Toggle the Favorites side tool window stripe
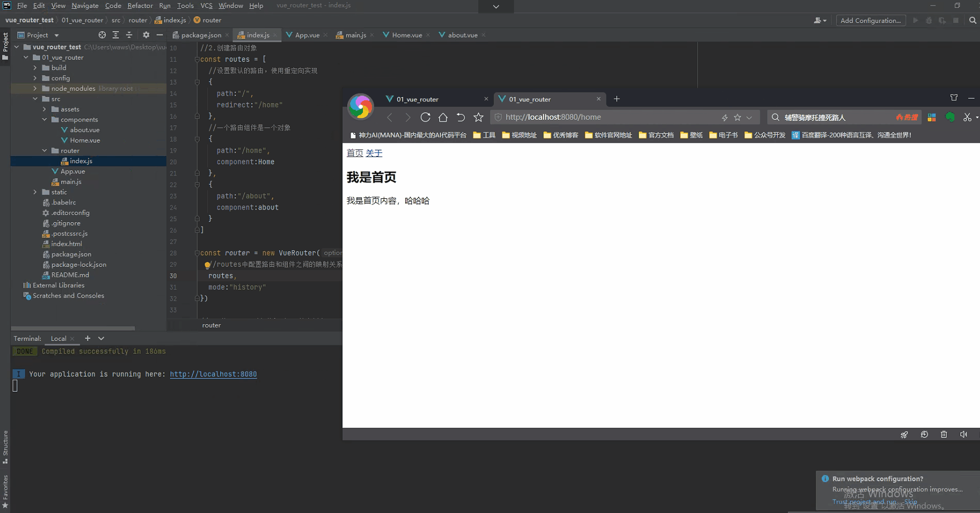 click(x=5, y=492)
